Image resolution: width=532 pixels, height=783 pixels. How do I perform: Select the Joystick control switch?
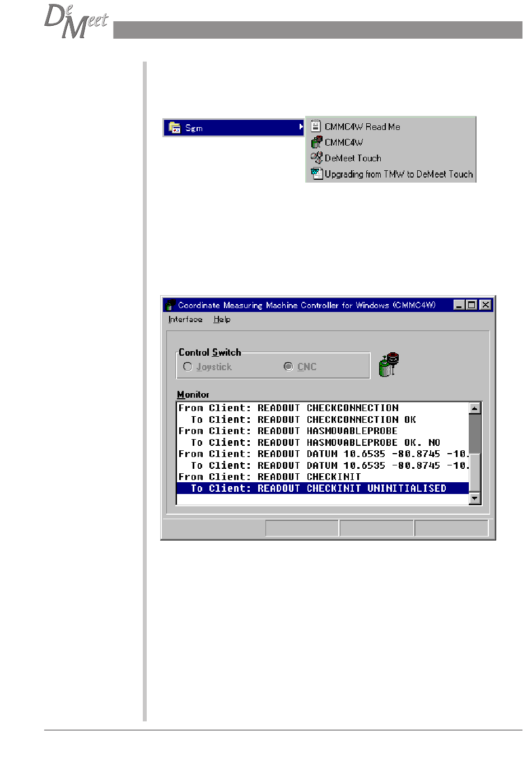coord(207,367)
